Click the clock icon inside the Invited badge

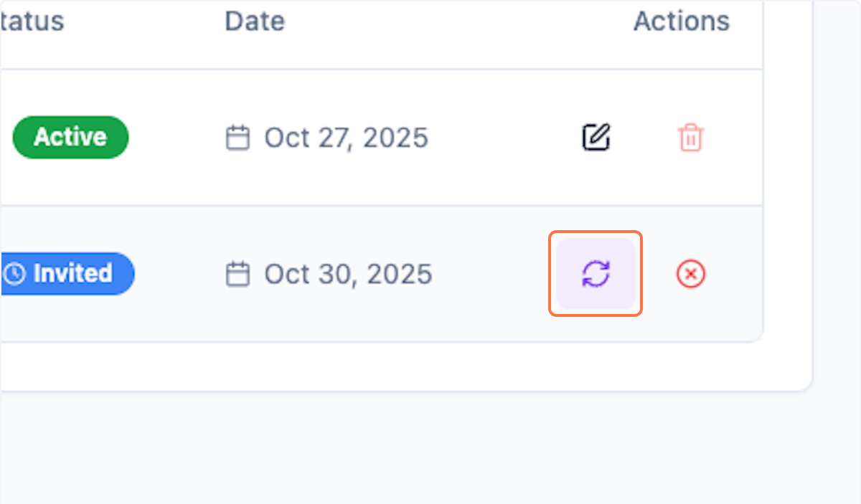point(16,273)
